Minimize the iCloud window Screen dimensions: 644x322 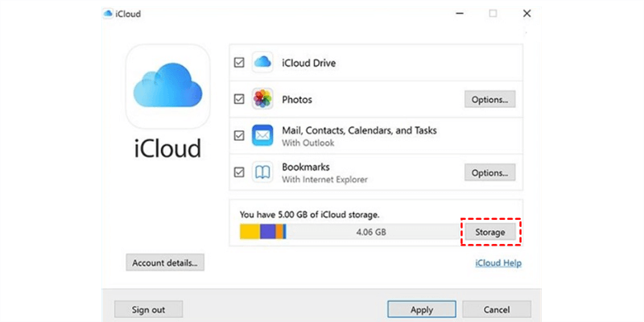pos(458,14)
